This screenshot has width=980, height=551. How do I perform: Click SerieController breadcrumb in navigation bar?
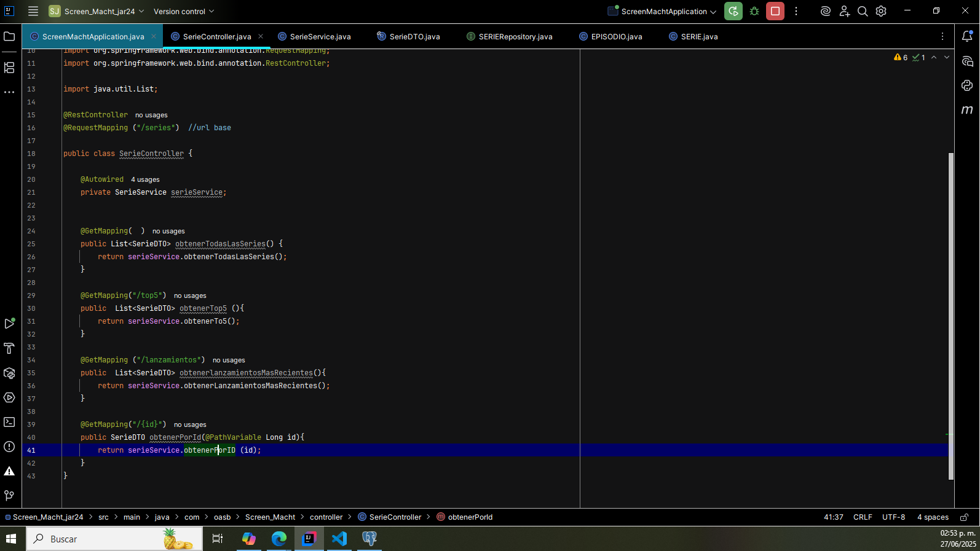(390, 517)
